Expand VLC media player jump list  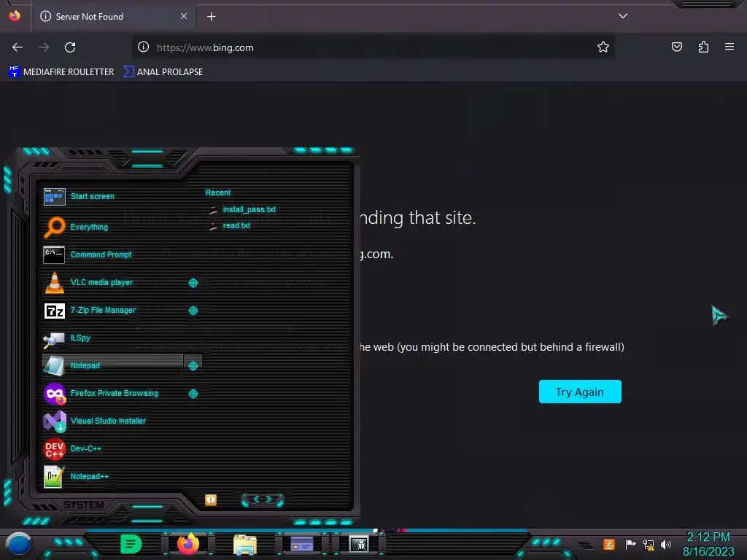(x=193, y=283)
